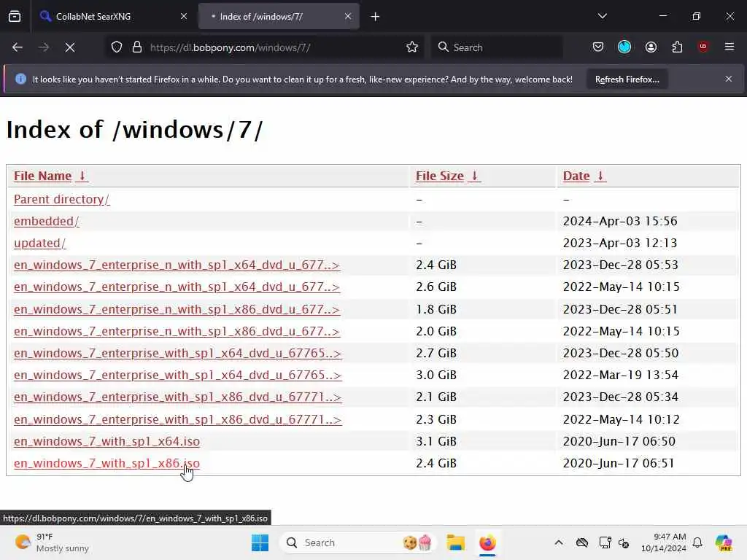Screen dimensions: 747x560
Task: Show hidden system tray icons
Action: [x=559, y=542]
